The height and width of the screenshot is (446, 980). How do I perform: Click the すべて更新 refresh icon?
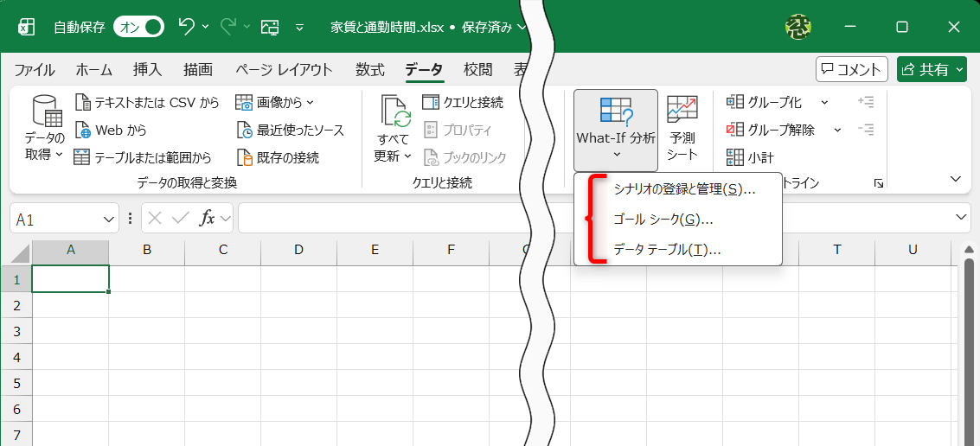tap(395, 111)
